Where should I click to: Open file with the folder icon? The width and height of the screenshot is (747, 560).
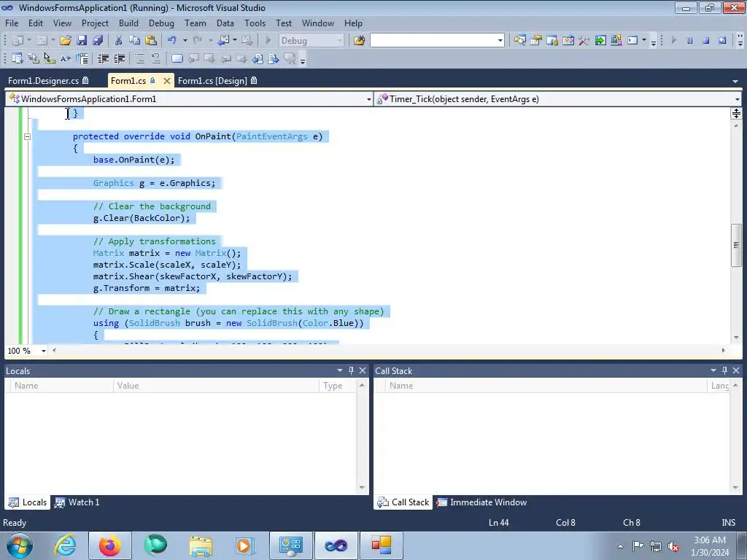coord(66,41)
